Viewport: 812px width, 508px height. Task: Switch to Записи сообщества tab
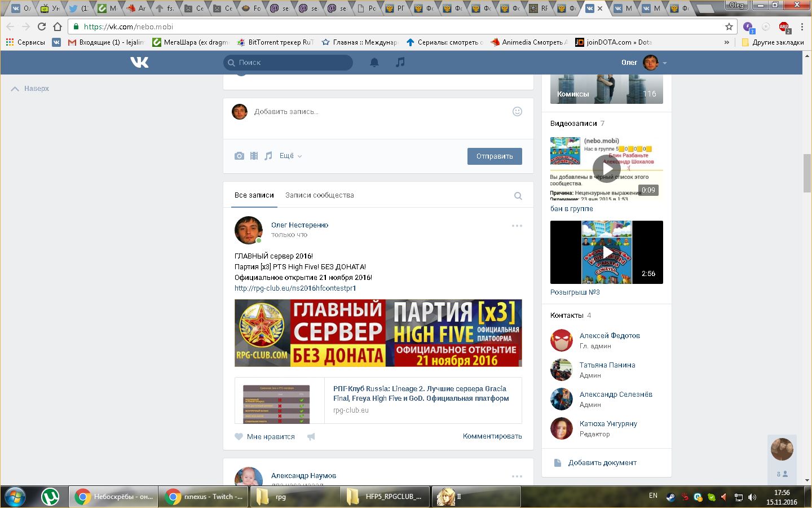[x=320, y=195]
